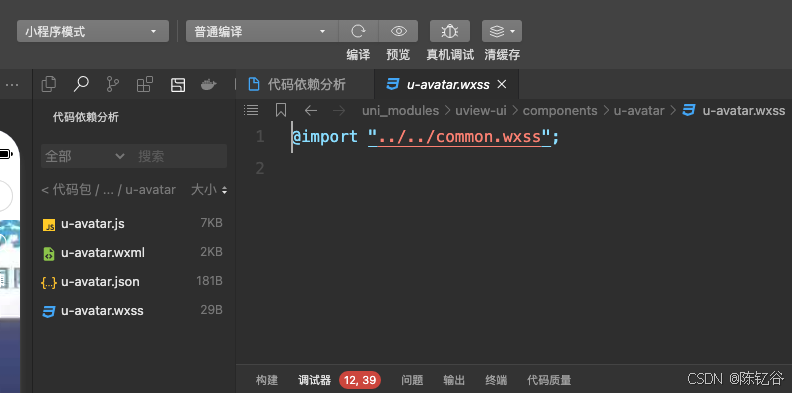Open the clear cache layers dropdown

click(502, 31)
